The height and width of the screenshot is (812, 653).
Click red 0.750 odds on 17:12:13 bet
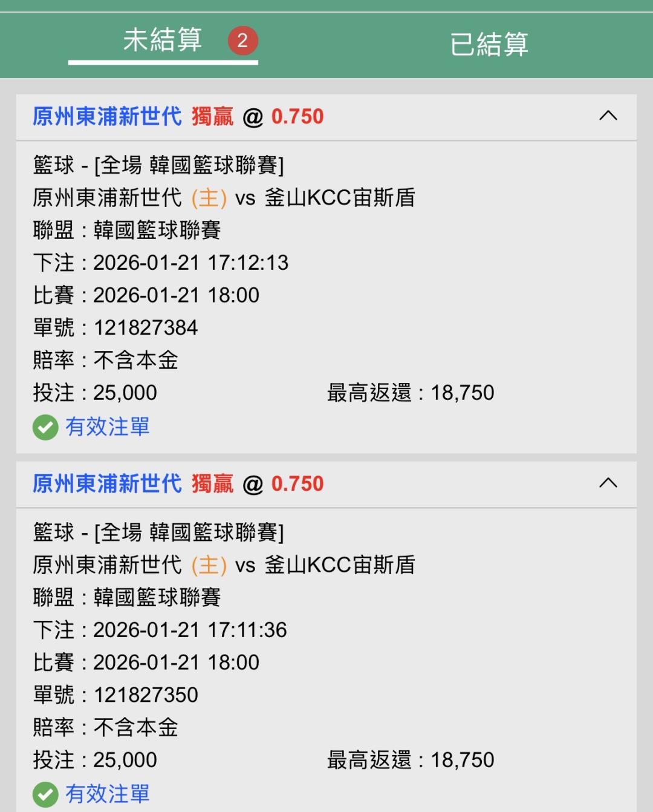coord(297,116)
